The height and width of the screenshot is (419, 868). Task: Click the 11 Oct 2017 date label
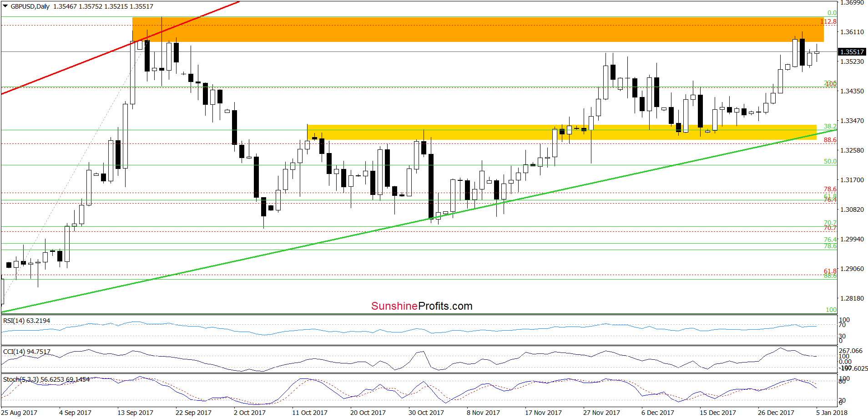tap(310, 413)
